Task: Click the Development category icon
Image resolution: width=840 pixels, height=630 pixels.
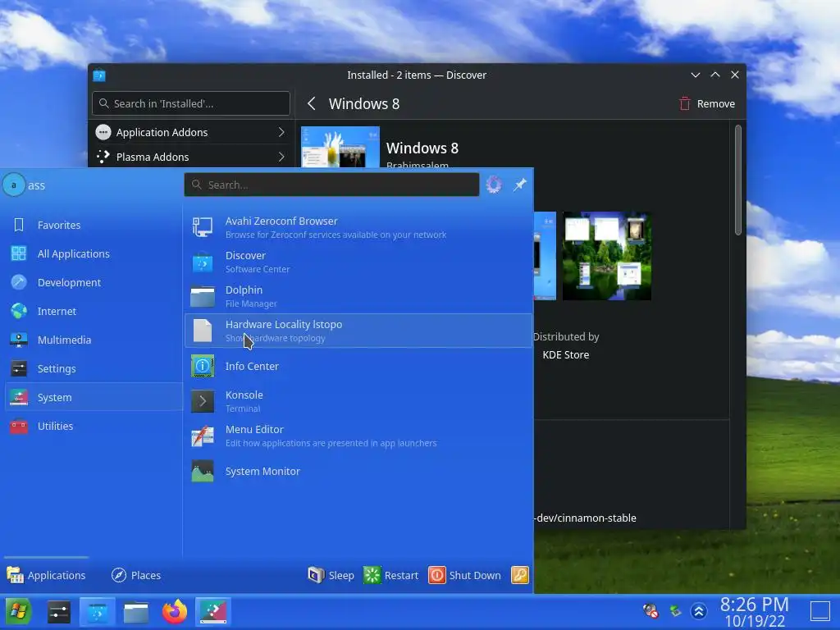Action: (19, 282)
